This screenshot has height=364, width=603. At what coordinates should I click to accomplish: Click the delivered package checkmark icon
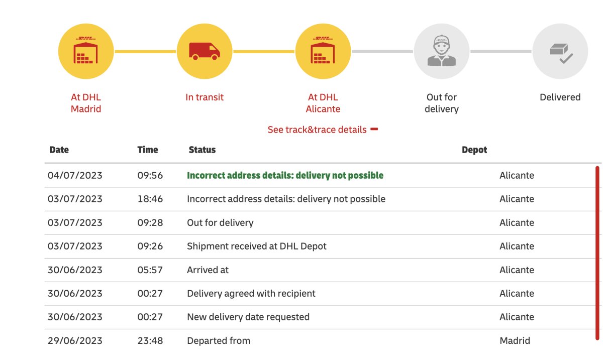coord(560,51)
